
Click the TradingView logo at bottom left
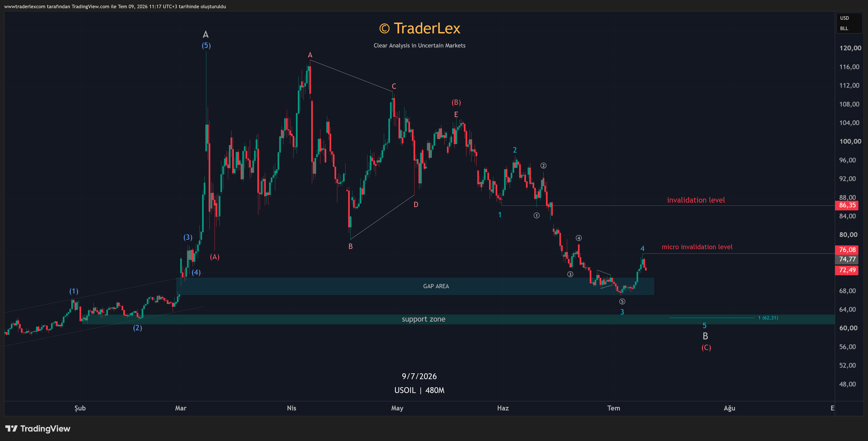click(x=38, y=428)
